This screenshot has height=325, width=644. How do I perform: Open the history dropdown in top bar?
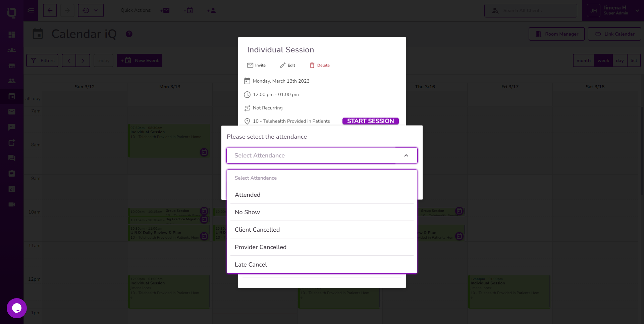[91, 10]
